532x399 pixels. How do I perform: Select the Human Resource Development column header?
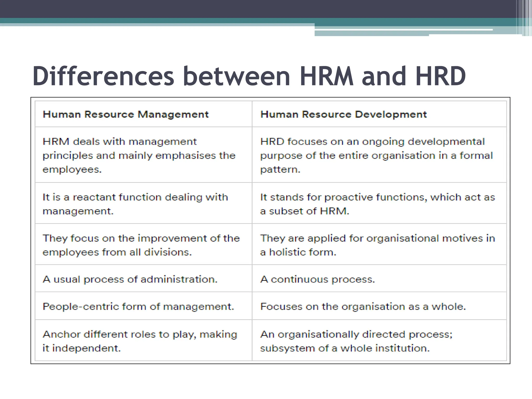343,115
